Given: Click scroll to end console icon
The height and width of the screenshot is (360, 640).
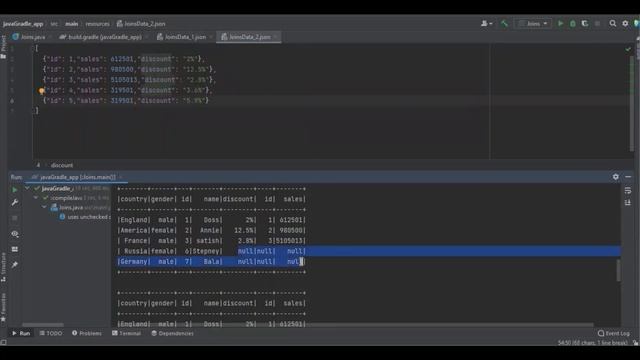Looking at the screenshot, I should pyautogui.click(x=628, y=203).
